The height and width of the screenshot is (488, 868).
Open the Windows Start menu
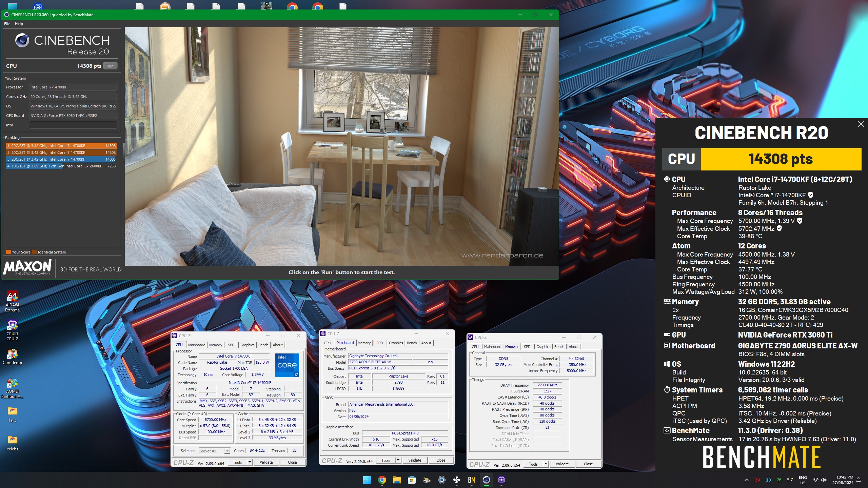coord(367,480)
